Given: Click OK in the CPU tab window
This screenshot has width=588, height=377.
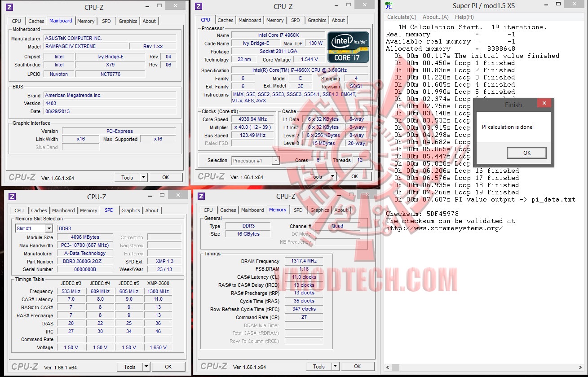Looking at the screenshot, I should click(x=355, y=176).
